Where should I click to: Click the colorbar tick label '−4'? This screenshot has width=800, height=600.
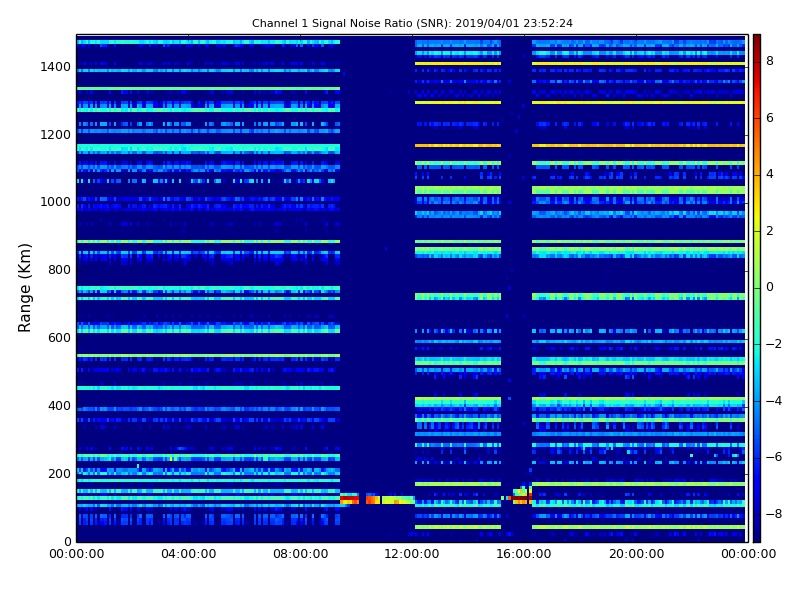click(x=773, y=401)
